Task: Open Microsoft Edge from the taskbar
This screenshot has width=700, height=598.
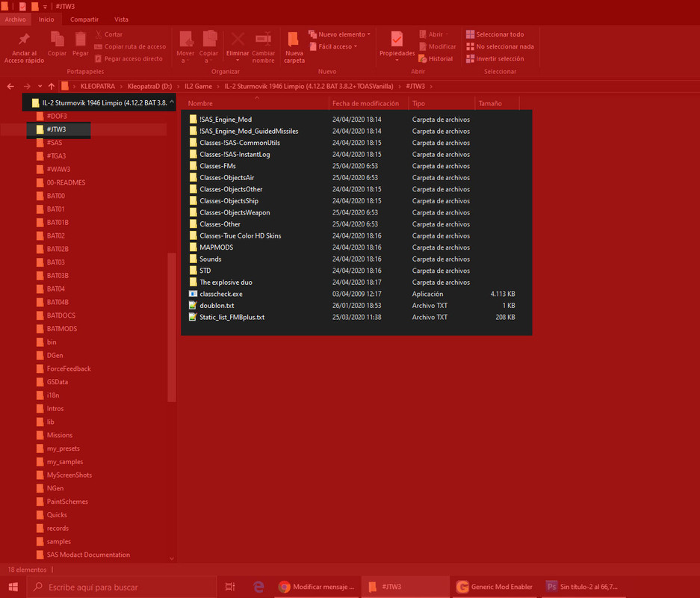Action: click(258, 586)
